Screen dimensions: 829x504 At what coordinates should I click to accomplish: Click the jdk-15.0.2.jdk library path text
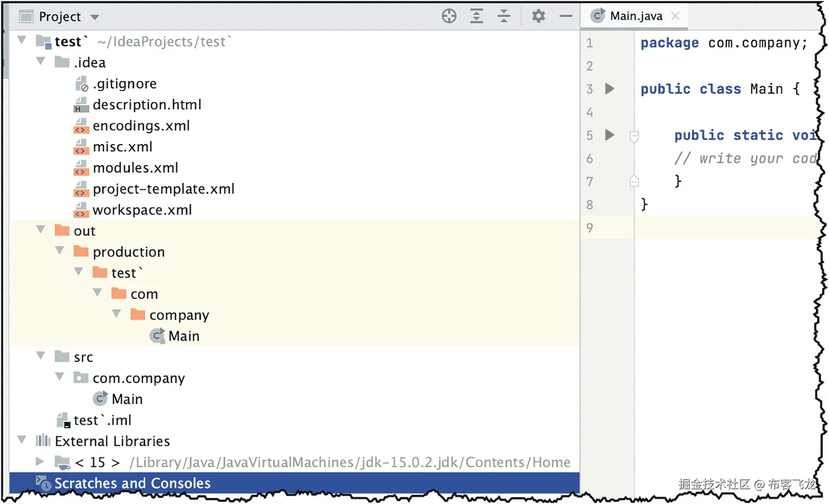pyautogui.click(x=350, y=462)
